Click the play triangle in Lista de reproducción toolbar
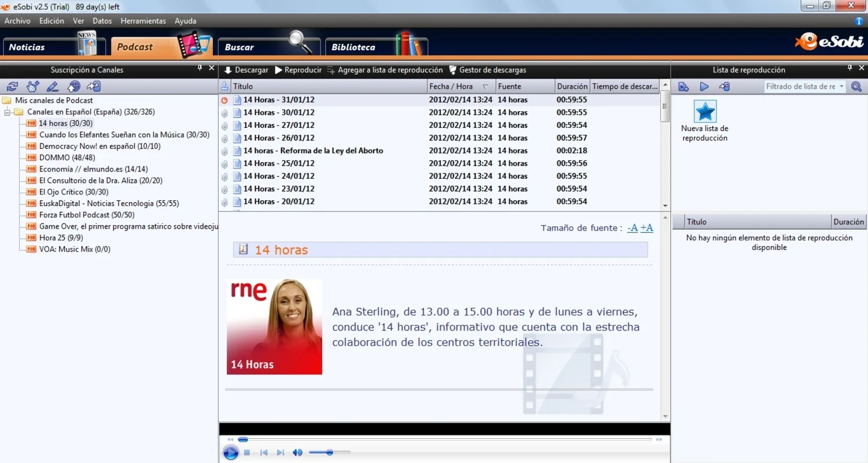Image resolution: width=868 pixels, height=463 pixels. click(x=704, y=87)
